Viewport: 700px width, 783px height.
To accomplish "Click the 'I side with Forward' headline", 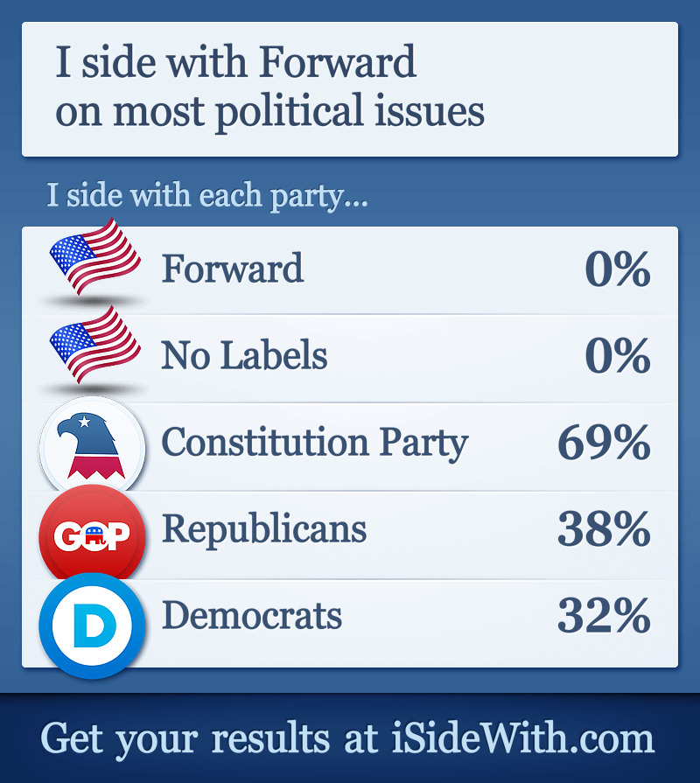I will click(235, 61).
